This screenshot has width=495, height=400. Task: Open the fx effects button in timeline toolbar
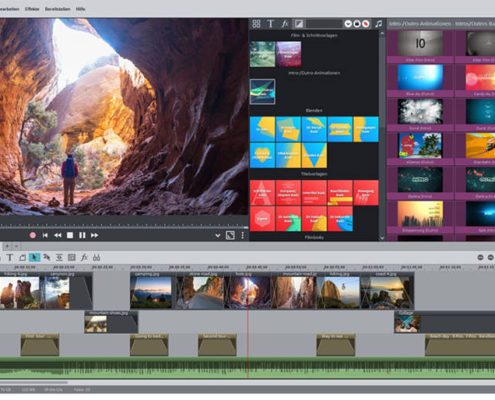84,257
